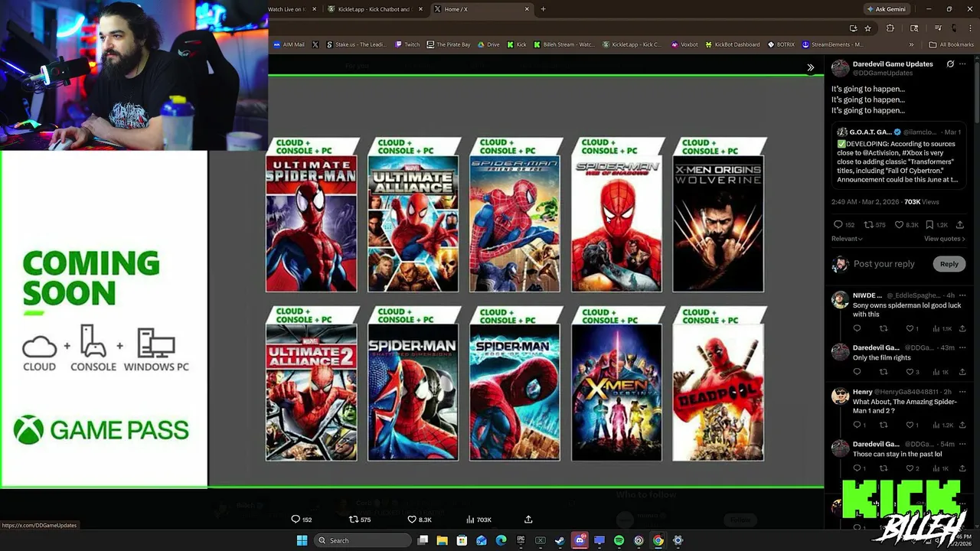Open Microsoft Edge from the taskbar
Image resolution: width=980 pixels, height=551 pixels.
501,540
